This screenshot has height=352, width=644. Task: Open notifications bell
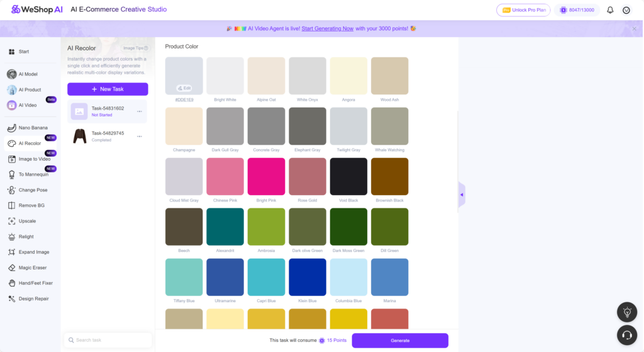click(610, 10)
